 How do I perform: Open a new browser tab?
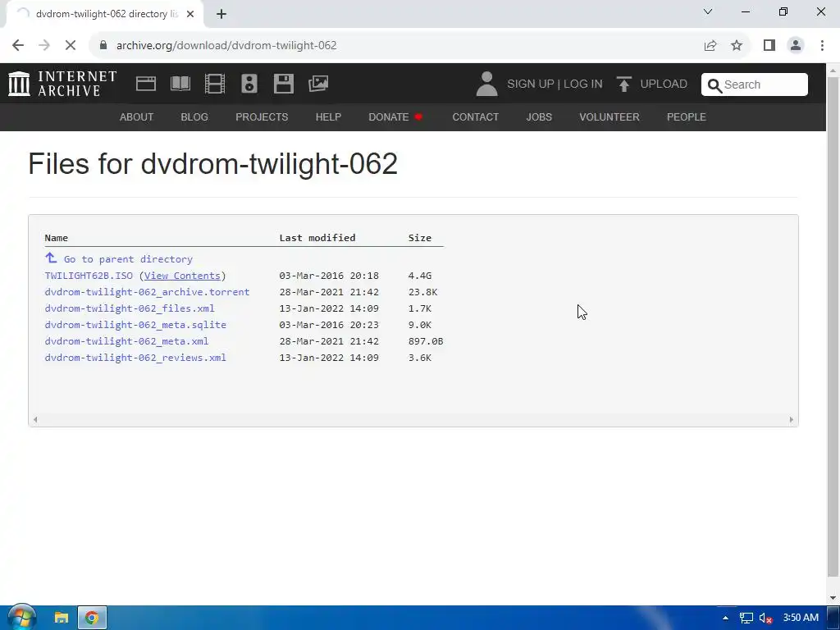click(221, 15)
